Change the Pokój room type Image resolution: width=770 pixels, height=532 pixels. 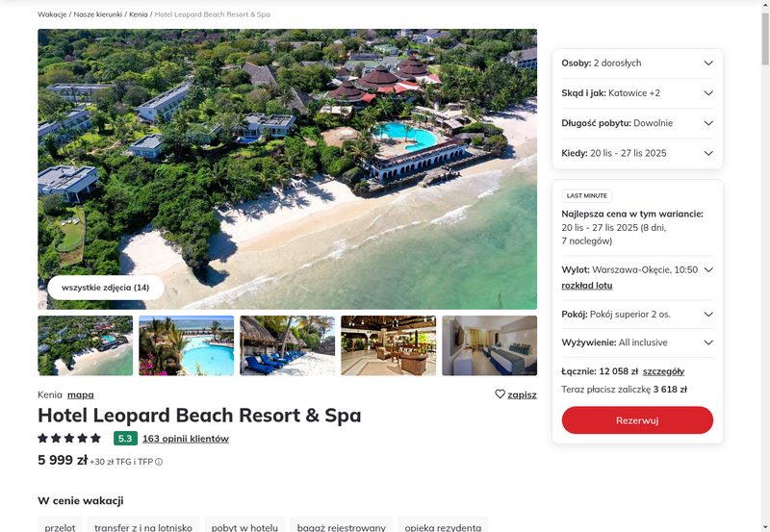637,314
